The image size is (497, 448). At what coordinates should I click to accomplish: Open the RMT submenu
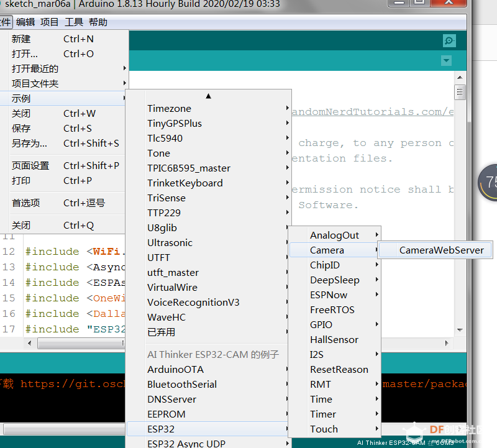[x=335, y=384]
